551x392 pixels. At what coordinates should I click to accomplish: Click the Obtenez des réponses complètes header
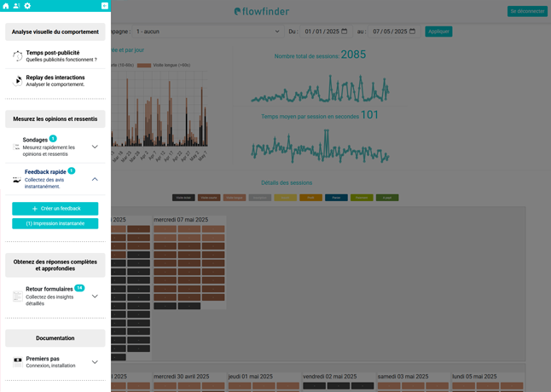click(x=55, y=265)
